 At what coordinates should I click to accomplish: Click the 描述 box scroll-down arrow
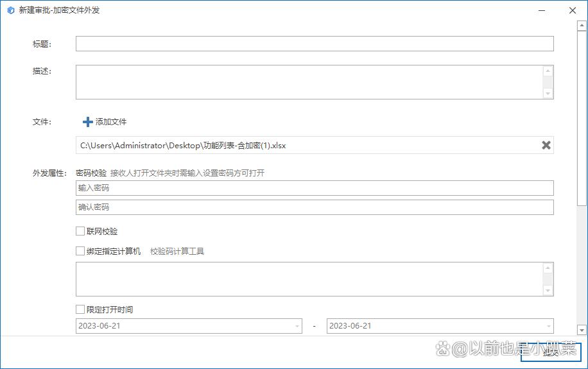[x=548, y=94]
